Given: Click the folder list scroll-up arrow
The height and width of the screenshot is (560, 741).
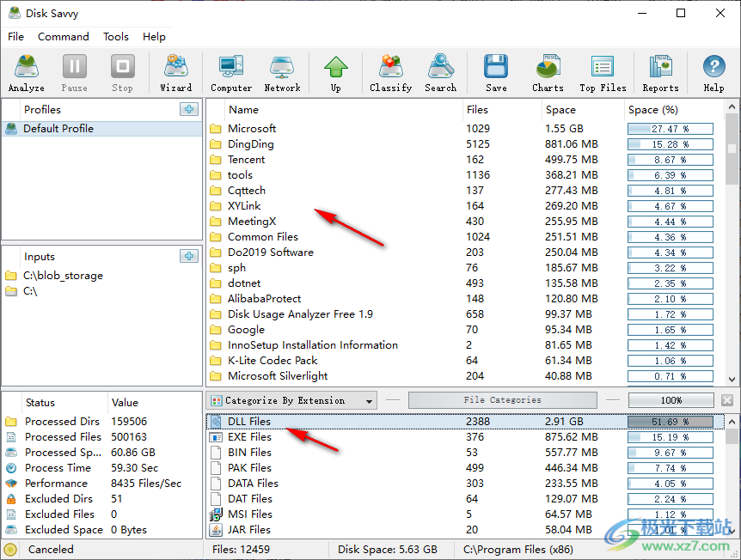Looking at the screenshot, I should click(x=732, y=107).
